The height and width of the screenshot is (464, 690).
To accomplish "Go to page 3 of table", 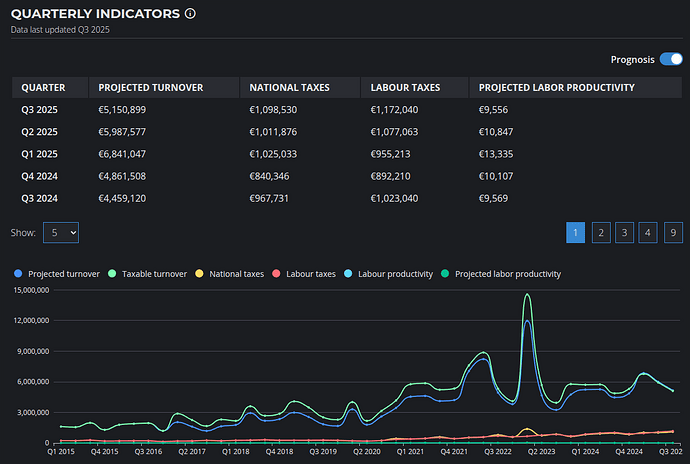I will (x=624, y=232).
